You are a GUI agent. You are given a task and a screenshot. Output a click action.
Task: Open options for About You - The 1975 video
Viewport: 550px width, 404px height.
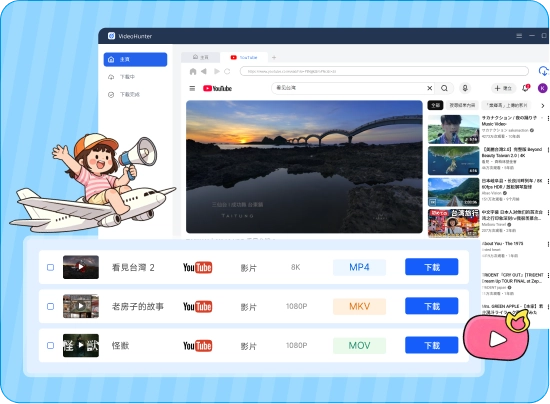[x=548, y=244]
